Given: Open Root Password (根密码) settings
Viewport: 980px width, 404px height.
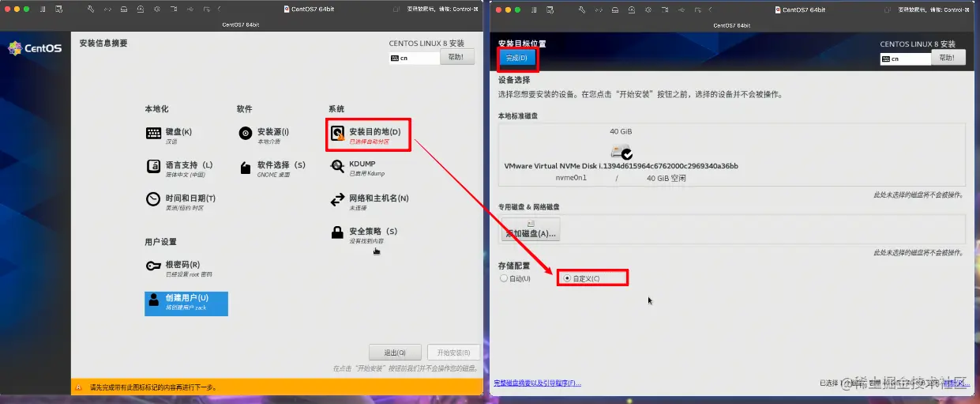Looking at the screenshot, I should point(178,268).
